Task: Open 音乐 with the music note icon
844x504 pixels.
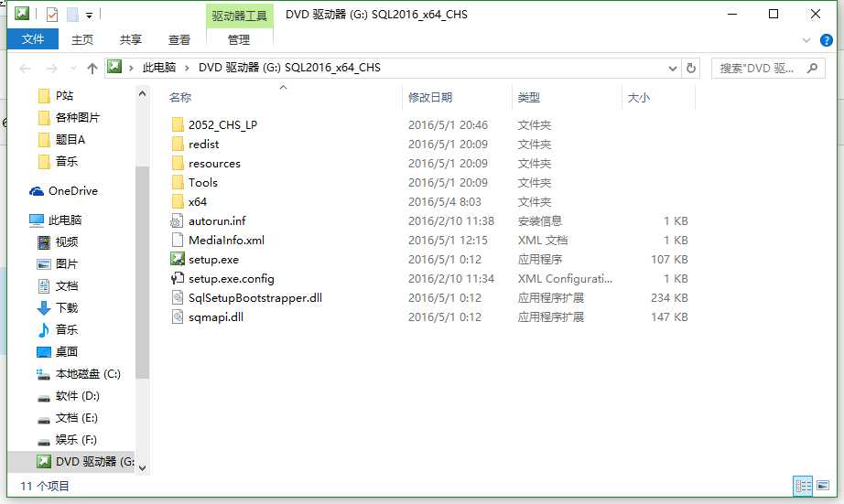Action: click(x=66, y=329)
